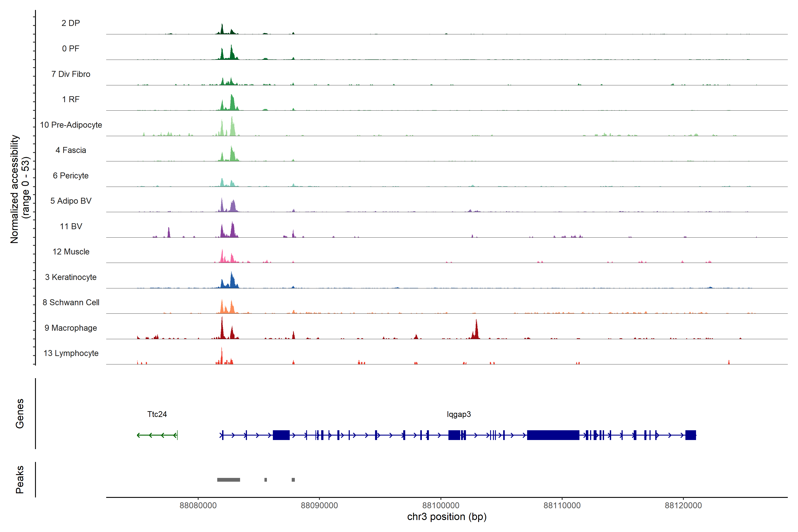
Task: Click the 8 Schwann Cell track label
Action: 70,302
